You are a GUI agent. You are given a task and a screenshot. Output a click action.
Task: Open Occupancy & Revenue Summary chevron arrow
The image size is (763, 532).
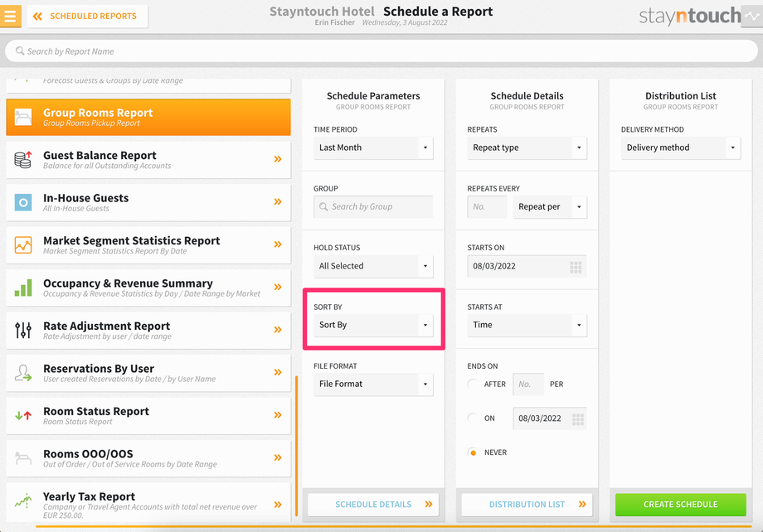(278, 287)
